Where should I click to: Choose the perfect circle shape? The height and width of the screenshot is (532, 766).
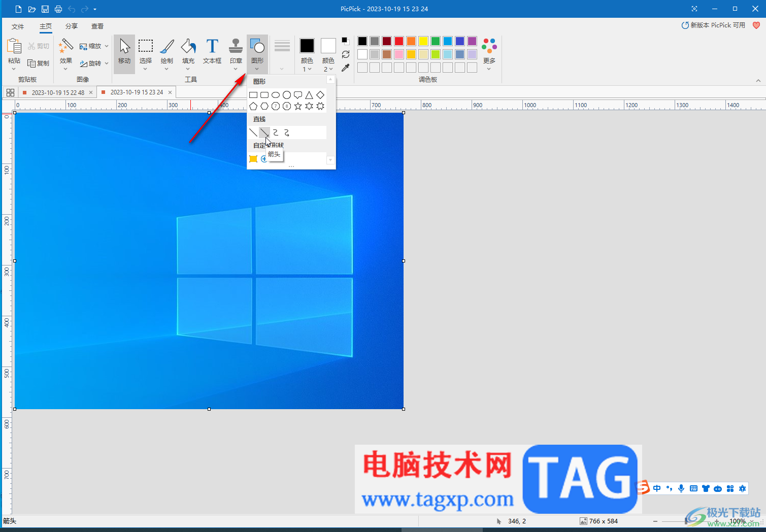(x=287, y=95)
